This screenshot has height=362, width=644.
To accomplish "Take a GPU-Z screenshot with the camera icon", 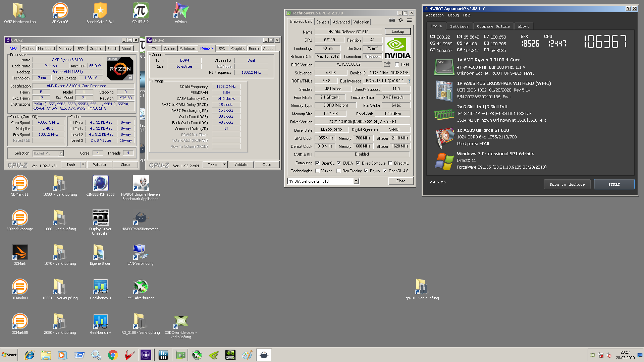I will pos(392,20).
